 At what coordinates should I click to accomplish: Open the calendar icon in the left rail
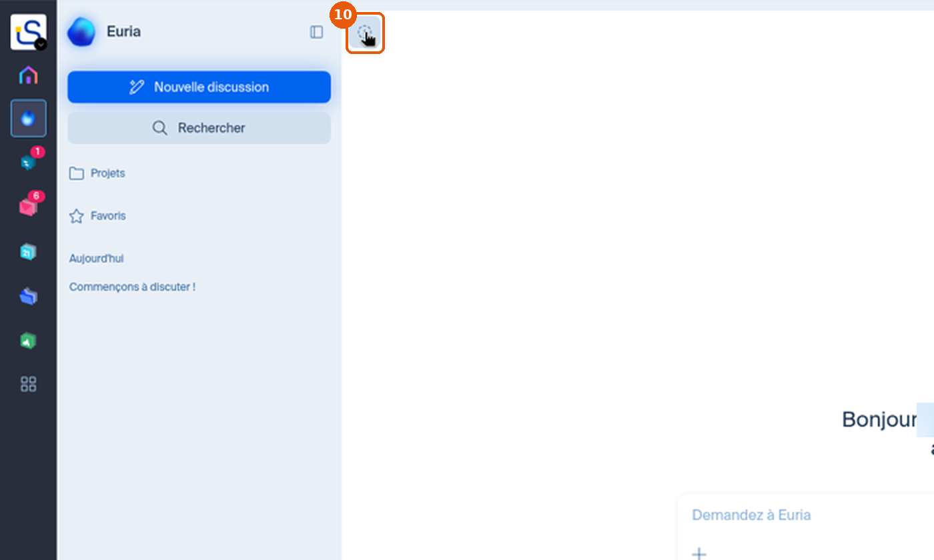click(x=28, y=251)
